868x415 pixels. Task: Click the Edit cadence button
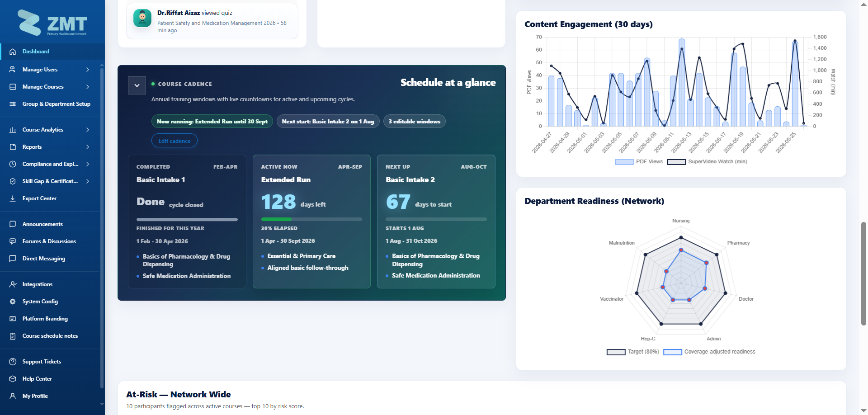(x=175, y=141)
